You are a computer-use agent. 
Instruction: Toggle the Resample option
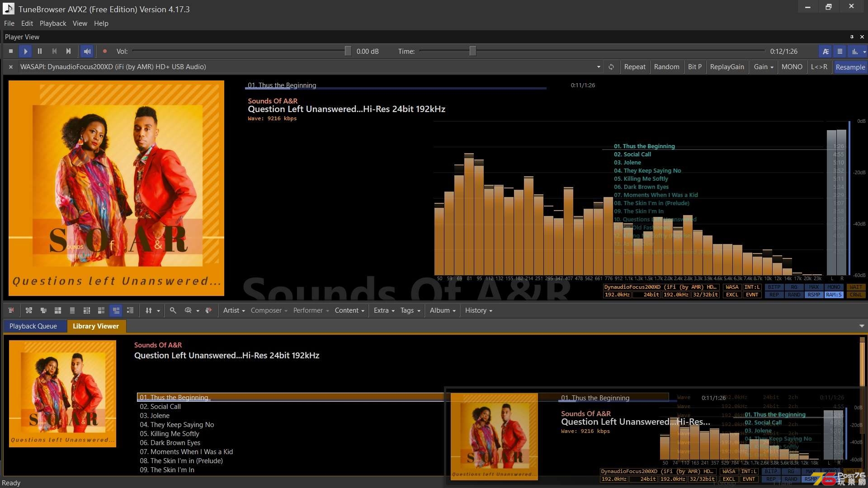pyautogui.click(x=850, y=67)
